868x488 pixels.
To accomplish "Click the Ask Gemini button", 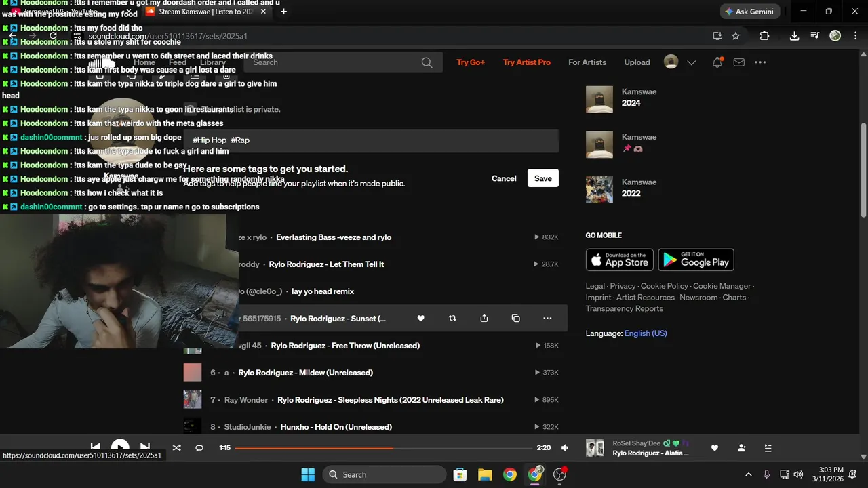I will click(750, 12).
